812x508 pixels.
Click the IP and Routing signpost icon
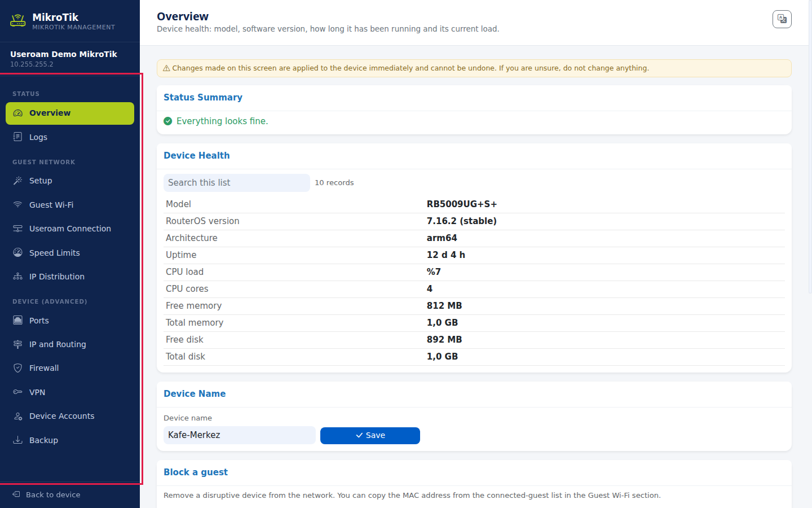point(18,344)
